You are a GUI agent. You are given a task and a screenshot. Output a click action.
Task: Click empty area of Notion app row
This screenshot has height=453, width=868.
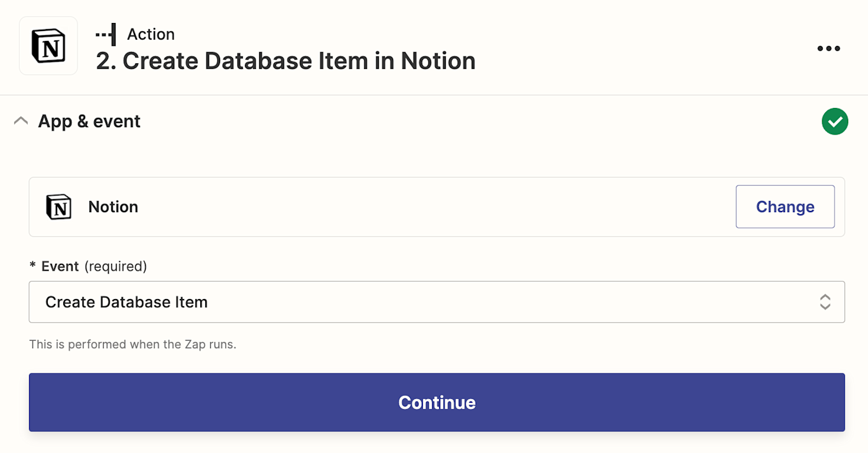click(x=434, y=207)
